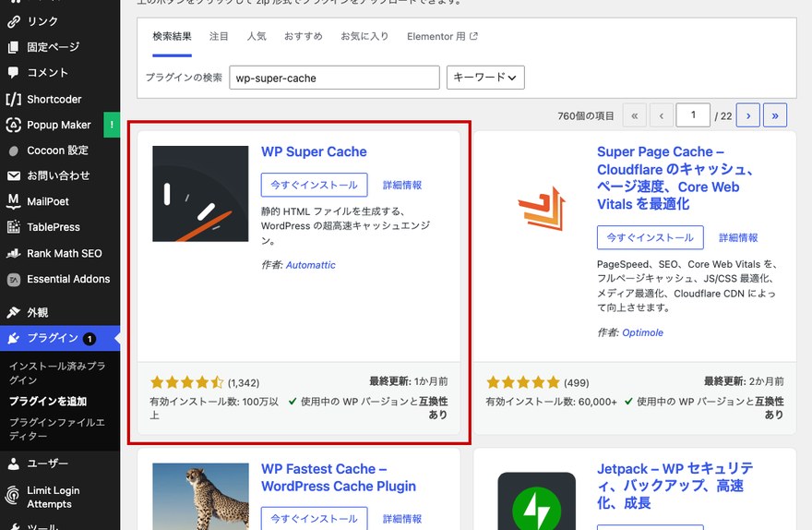This screenshot has height=530, width=812.
Task: Open 詳細情報 for Super Page Cache
Action: click(x=738, y=238)
